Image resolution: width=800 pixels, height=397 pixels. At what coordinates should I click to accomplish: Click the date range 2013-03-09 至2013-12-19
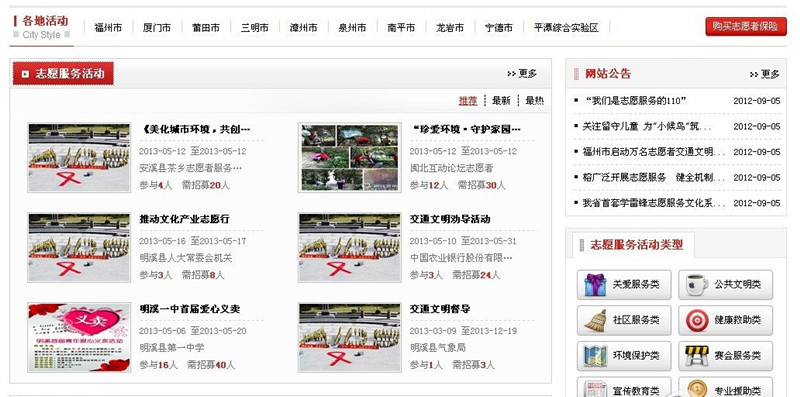coord(463,331)
